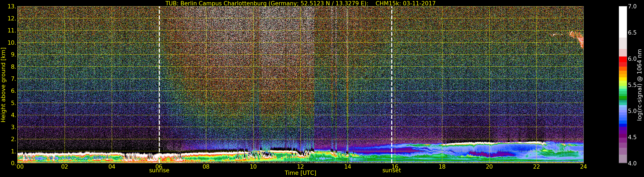Select height axis tick "1."
This screenshot has height=177, width=644.
[x=13, y=151]
